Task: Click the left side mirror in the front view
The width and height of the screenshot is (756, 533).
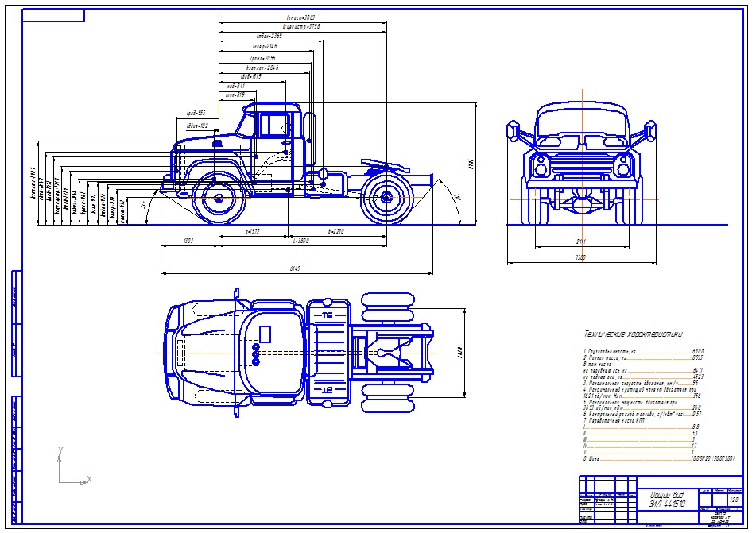Action: 513,131
